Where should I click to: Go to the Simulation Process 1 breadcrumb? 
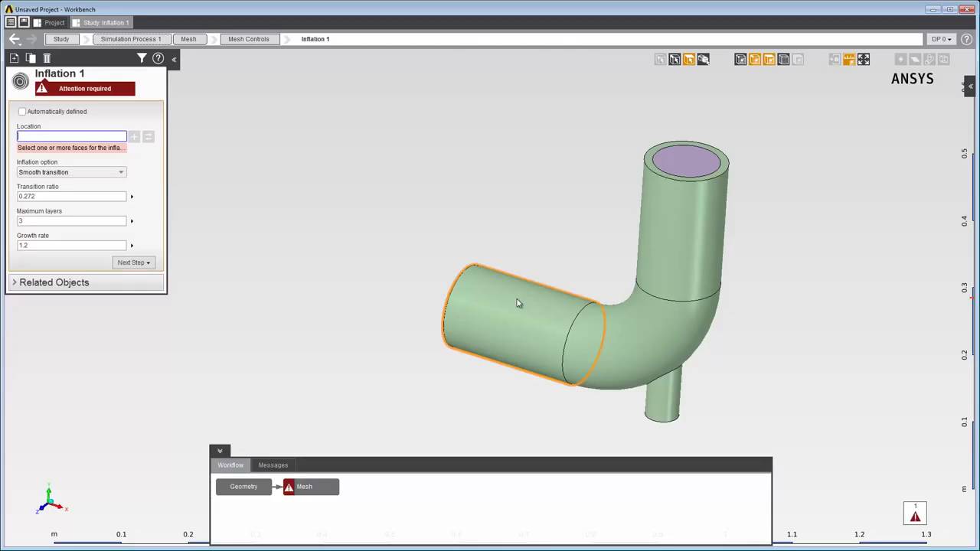click(131, 39)
